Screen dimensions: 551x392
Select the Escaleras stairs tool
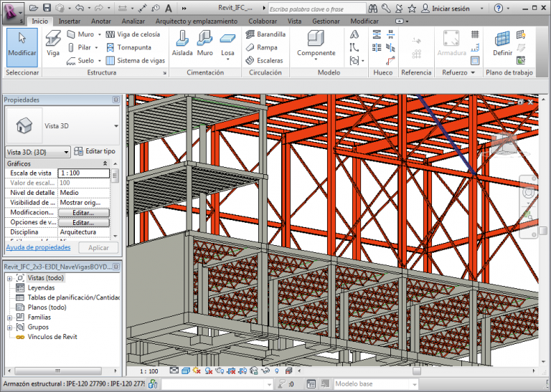coord(263,61)
